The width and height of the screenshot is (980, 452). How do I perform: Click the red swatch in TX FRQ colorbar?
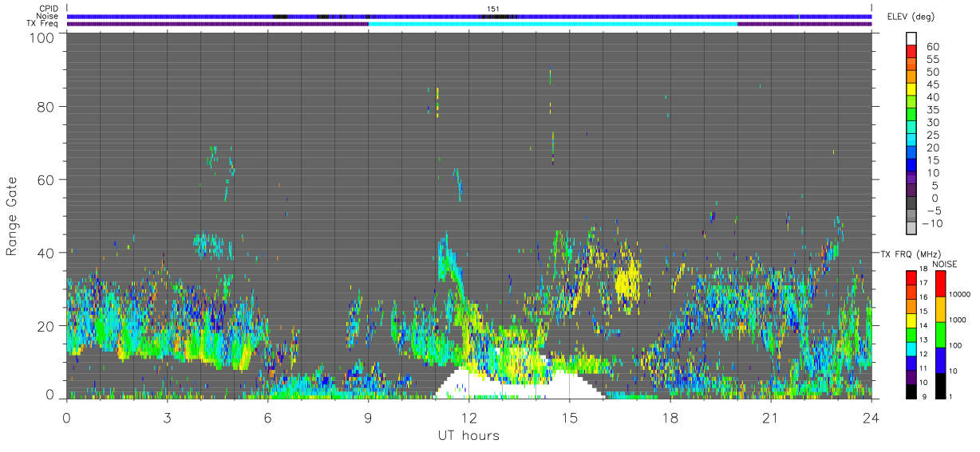911,277
